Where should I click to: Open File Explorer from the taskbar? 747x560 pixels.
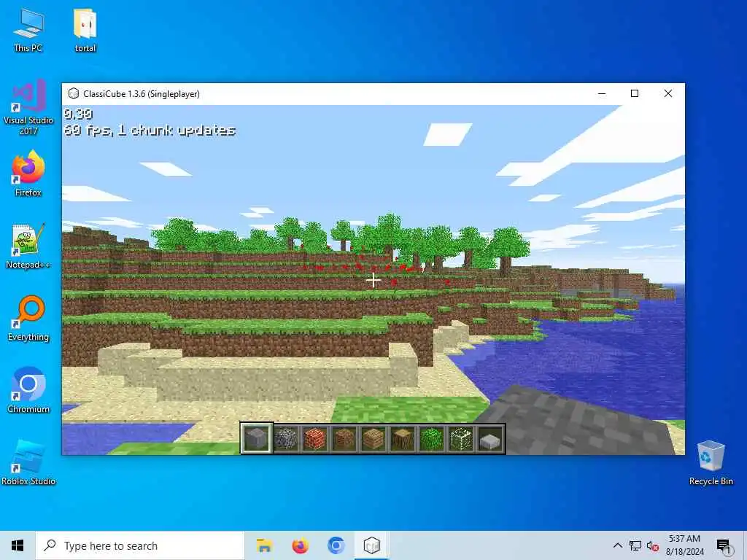click(x=264, y=545)
